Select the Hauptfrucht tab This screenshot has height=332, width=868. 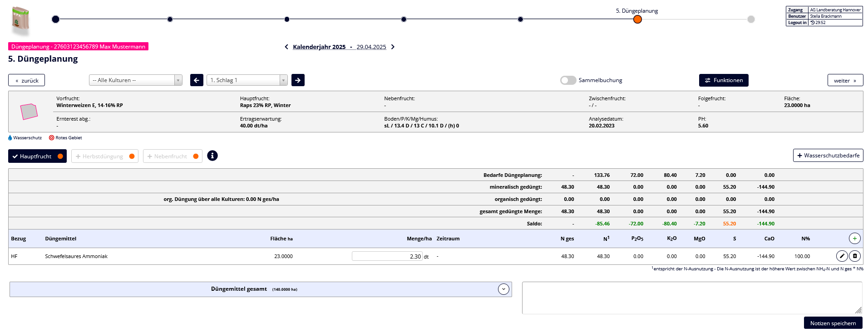click(37, 156)
